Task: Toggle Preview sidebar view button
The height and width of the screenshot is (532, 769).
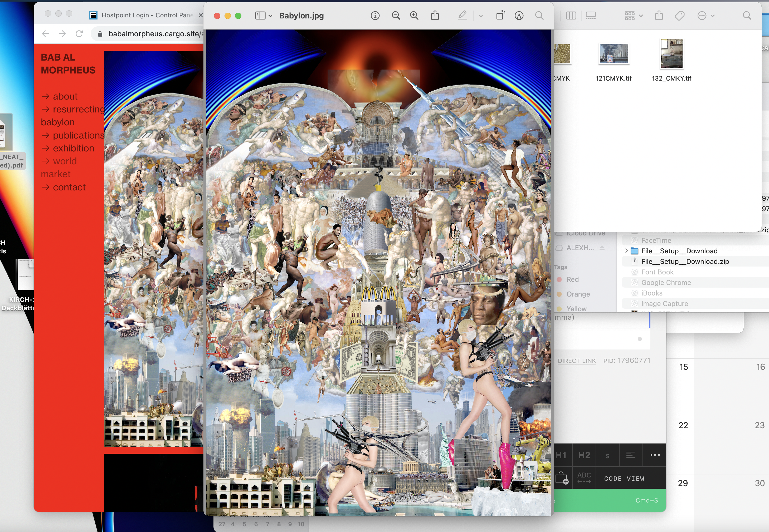Action: coord(260,16)
